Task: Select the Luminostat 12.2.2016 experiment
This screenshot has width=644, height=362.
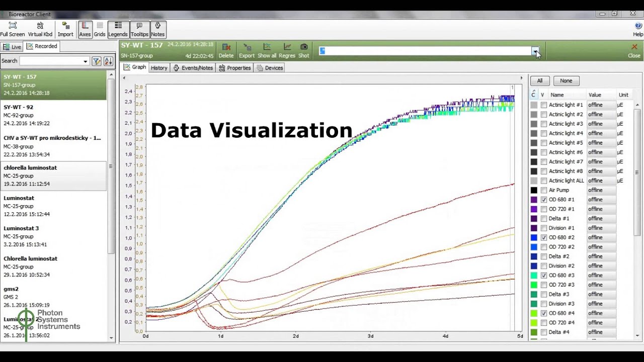Action: [x=53, y=206]
